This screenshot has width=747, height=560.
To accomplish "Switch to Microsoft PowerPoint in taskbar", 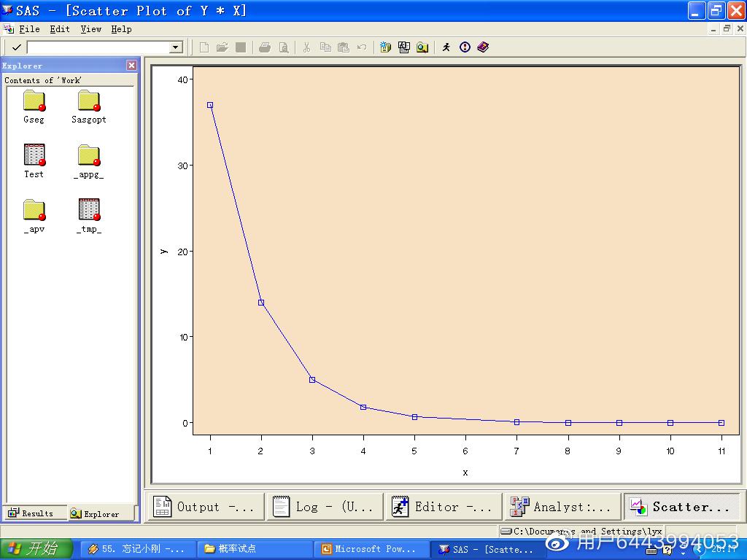I will [370, 549].
